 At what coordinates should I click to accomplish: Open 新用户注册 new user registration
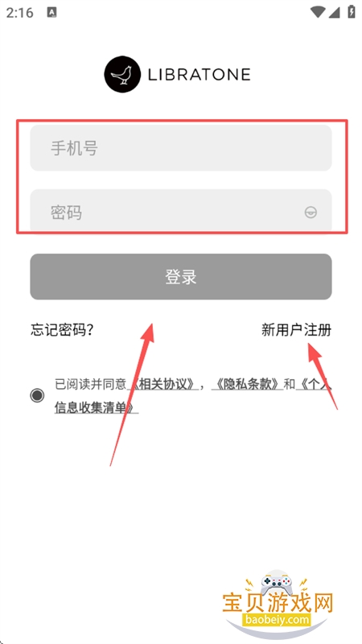pos(296,330)
